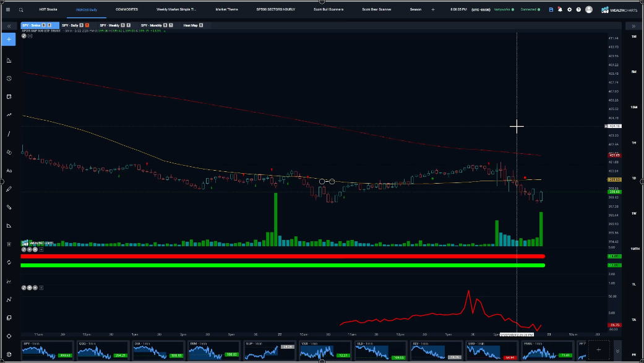Image resolution: width=644 pixels, height=363 pixels.
Task: Collapse the left toolbar with double chevron
Action: click(x=9, y=26)
